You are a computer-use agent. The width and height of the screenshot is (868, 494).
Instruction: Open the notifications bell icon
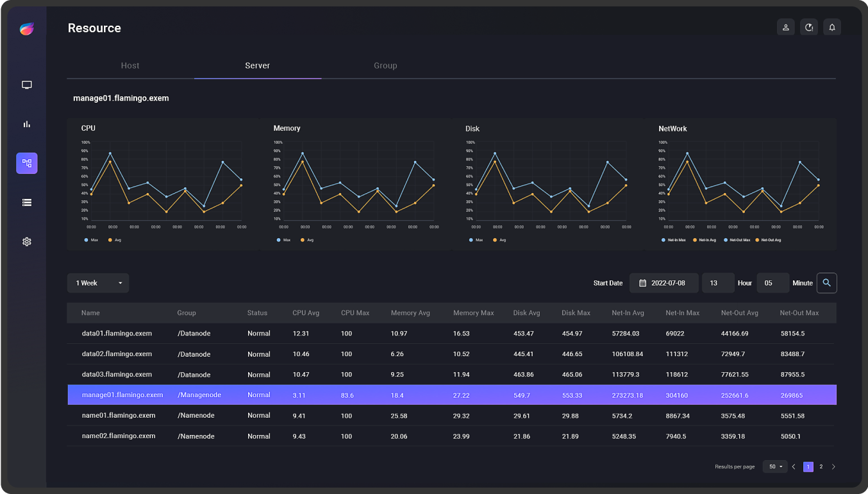(832, 27)
